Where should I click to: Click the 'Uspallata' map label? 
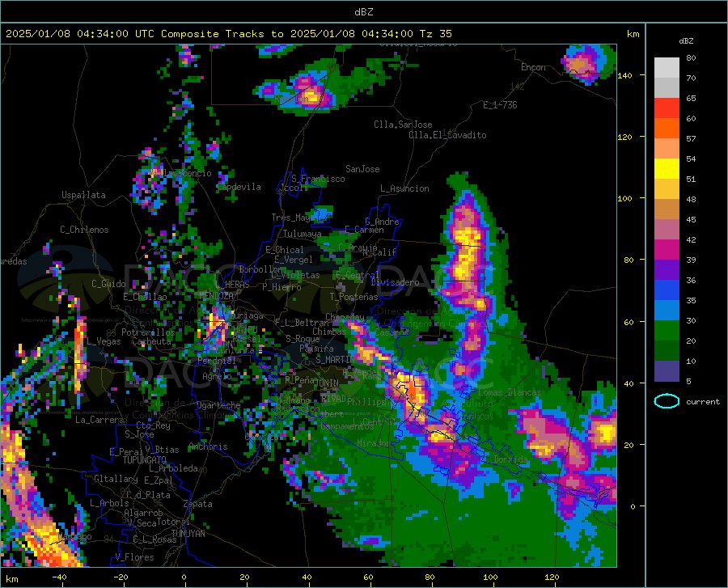pos(83,195)
